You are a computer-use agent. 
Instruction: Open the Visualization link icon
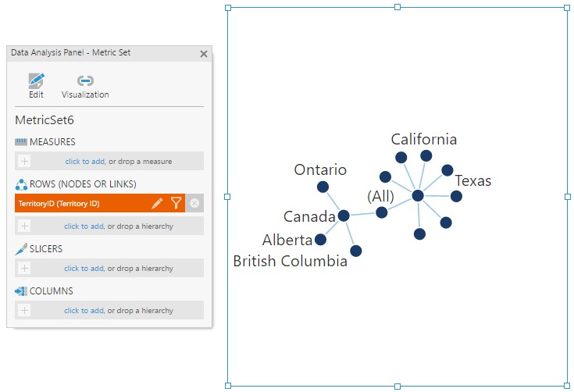pyautogui.click(x=85, y=80)
